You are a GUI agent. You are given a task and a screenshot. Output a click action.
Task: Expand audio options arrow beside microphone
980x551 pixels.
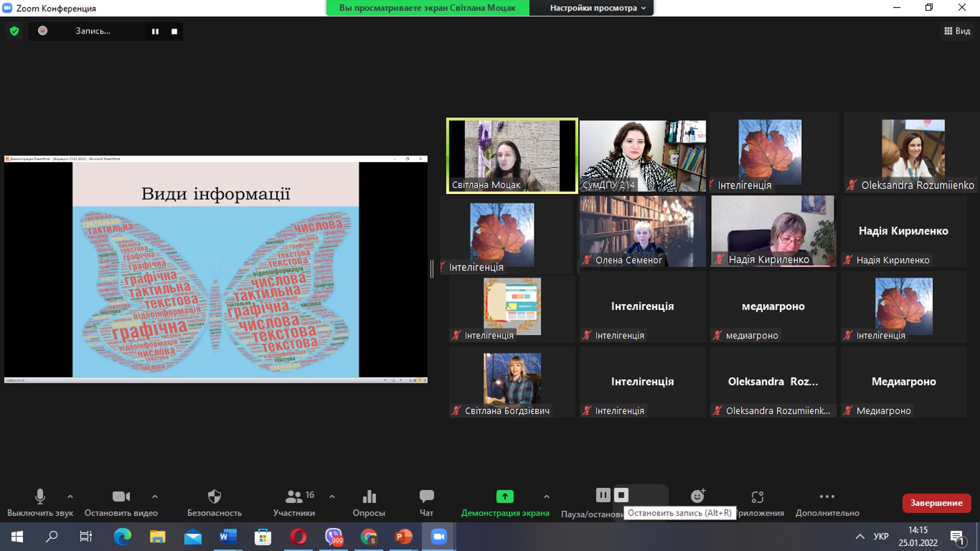click(x=70, y=497)
